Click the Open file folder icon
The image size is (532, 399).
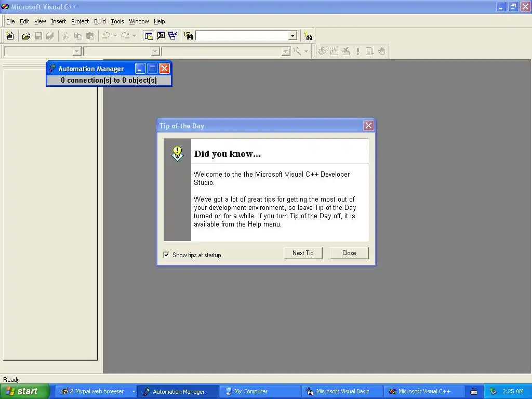click(x=26, y=36)
